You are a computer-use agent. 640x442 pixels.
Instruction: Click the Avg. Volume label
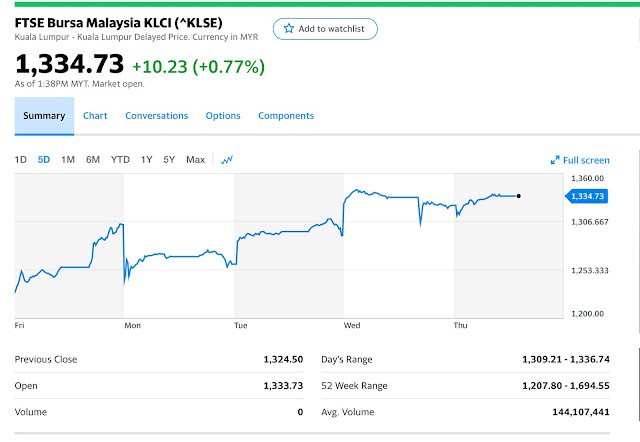pyautogui.click(x=348, y=412)
